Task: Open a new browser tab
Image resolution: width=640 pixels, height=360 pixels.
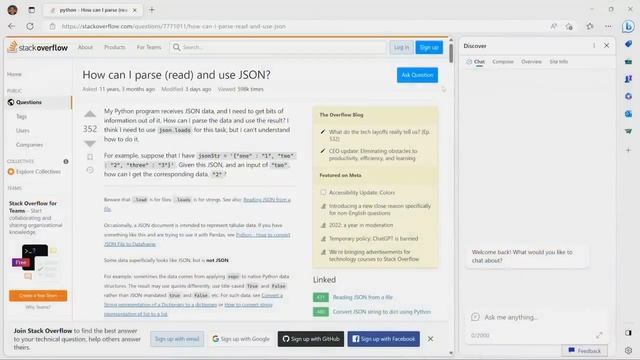Action: (152, 10)
